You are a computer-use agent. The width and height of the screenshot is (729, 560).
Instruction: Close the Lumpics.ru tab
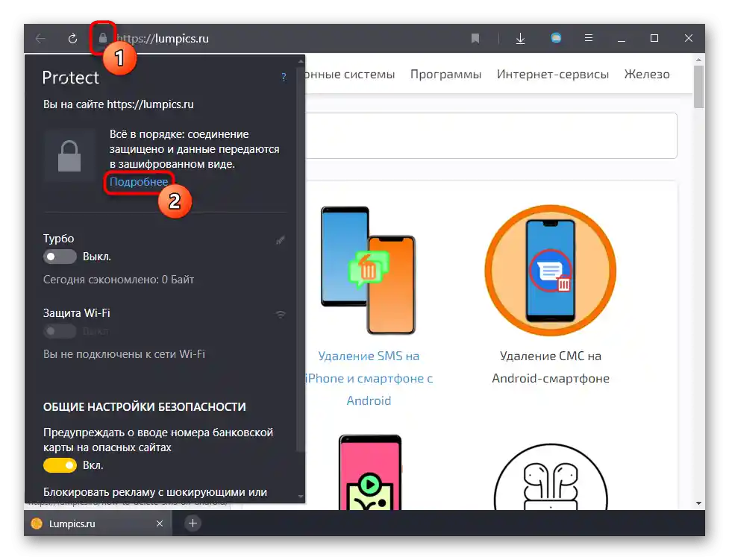click(160, 523)
